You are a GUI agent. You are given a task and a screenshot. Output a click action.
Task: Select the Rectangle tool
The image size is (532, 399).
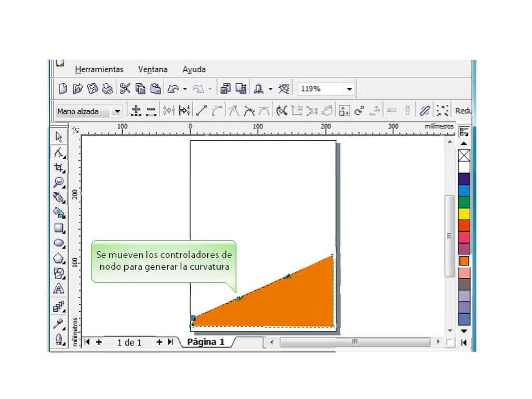tap(59, 228)
